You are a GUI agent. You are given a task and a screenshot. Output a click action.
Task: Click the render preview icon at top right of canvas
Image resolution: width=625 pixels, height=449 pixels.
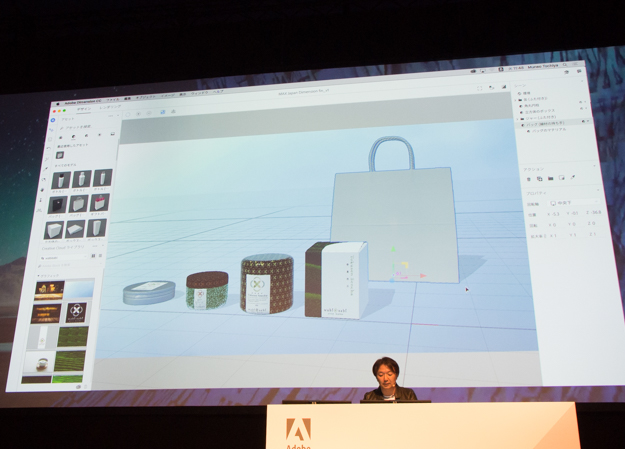pyautogui.click(x=504, y=87)
